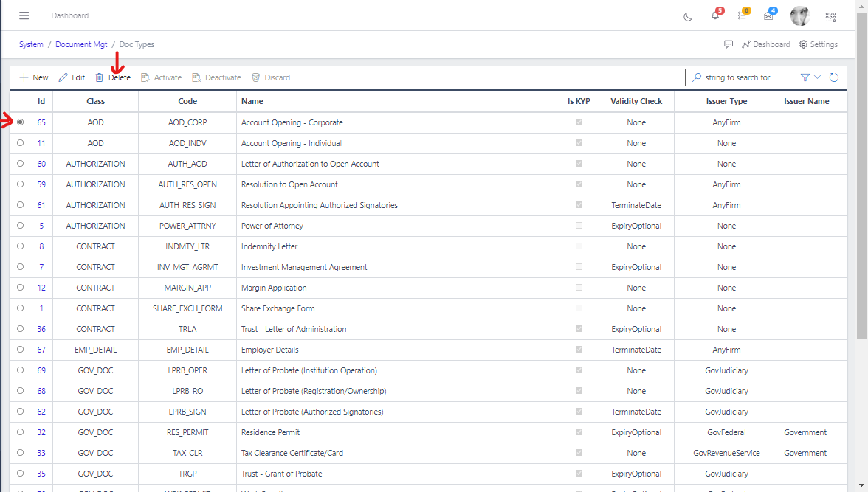Select the radio button for MARGIN_APP row
This screenshot has width=868, height=492.
tap(21, 288)
